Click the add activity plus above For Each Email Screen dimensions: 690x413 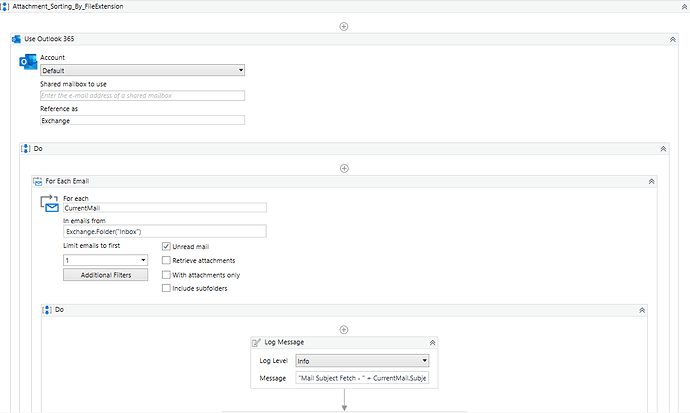coord(344,168)
